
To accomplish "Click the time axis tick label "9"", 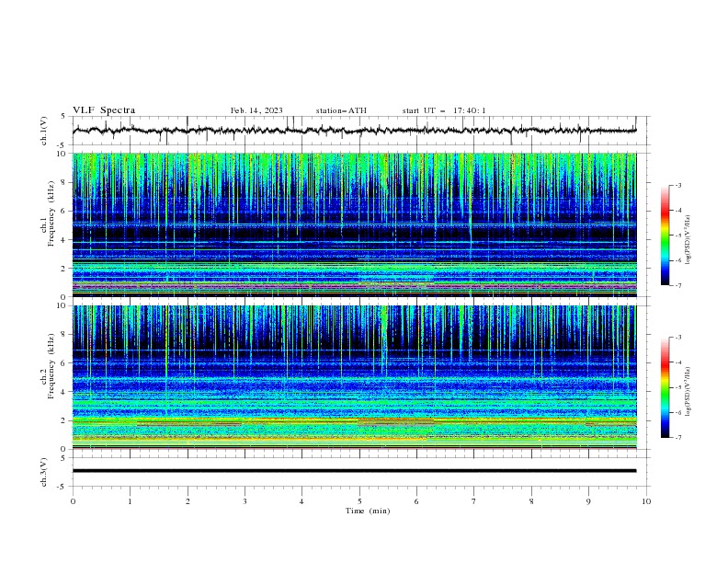I will [x=588, y=501].
